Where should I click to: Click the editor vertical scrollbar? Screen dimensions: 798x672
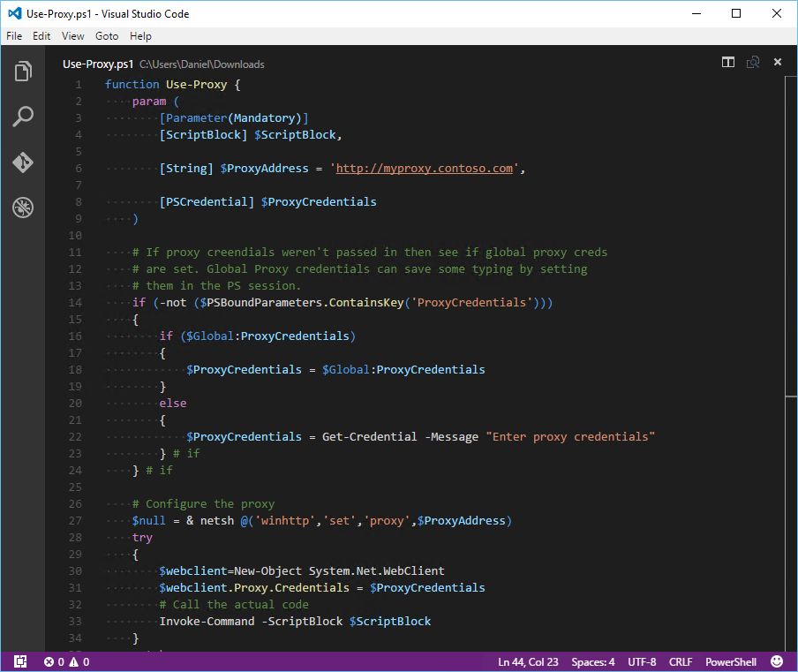[791, 364]
